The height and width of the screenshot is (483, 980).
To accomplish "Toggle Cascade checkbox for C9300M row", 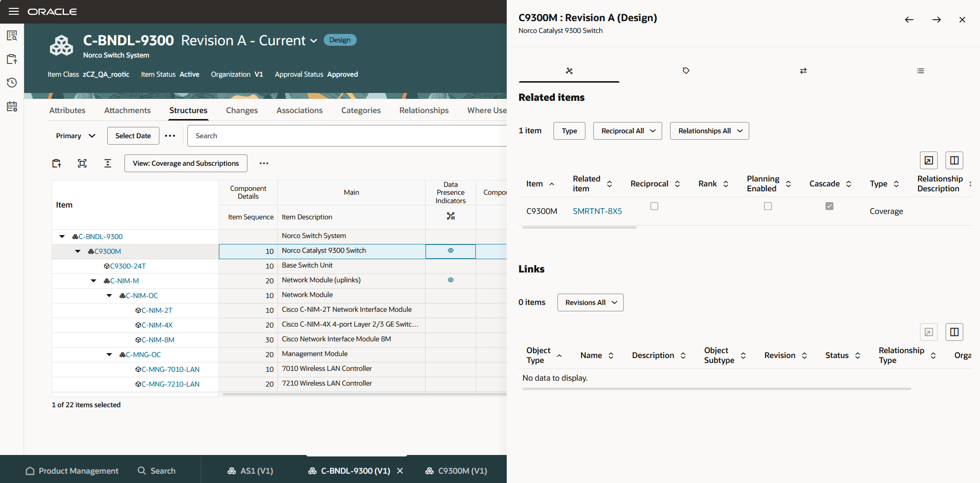I will (829, 206).
